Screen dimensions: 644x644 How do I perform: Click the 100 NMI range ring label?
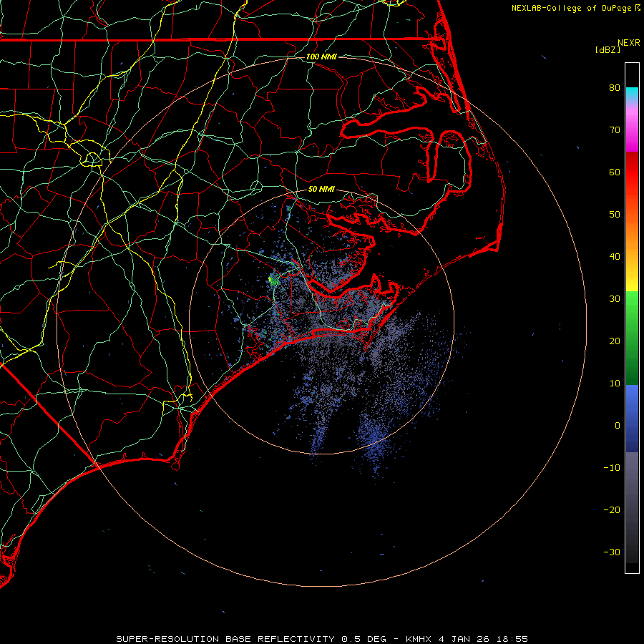[x=321, y=57]
